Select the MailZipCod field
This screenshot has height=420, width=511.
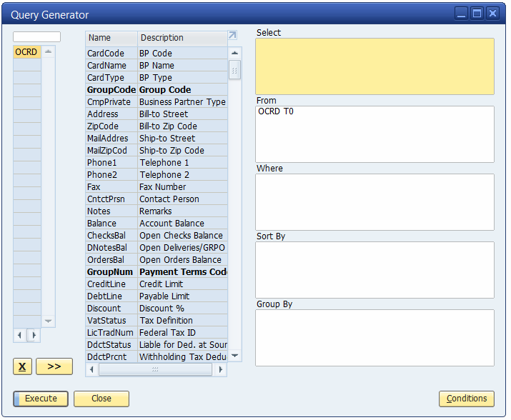[x=111, y=150]
